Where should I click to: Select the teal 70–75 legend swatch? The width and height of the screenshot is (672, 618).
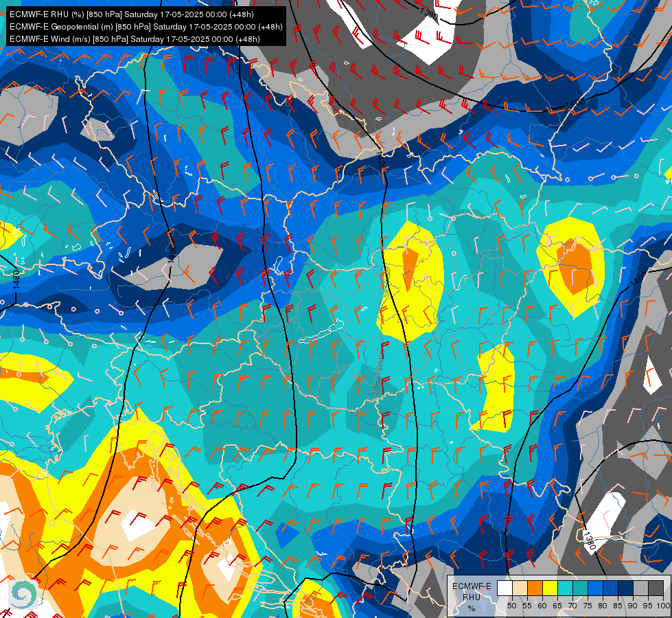point(580,588)
